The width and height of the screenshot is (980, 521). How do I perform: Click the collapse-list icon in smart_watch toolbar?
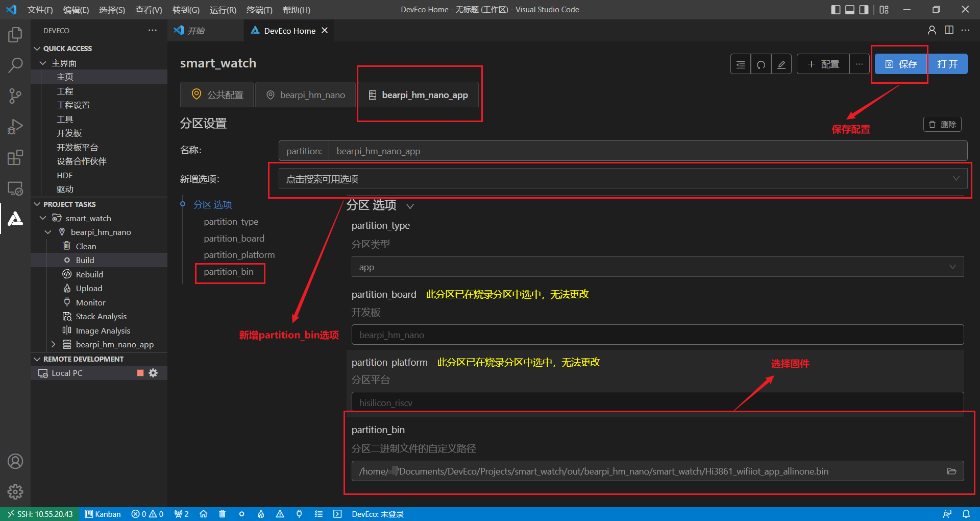[x=741, y=64]
